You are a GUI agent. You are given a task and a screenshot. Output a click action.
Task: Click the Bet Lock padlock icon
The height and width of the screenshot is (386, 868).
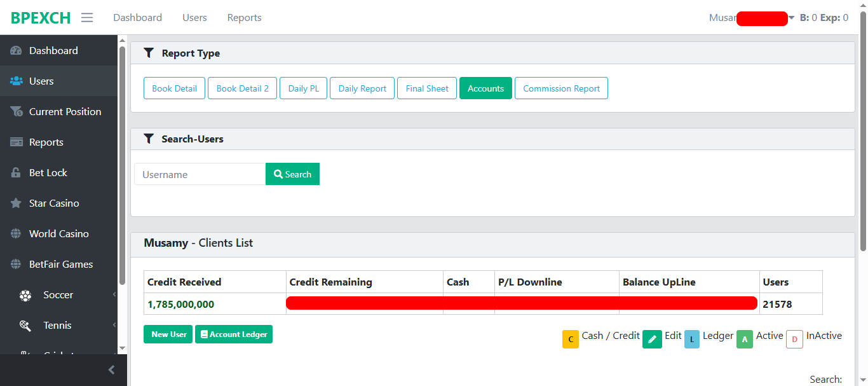tap(17, 173)
